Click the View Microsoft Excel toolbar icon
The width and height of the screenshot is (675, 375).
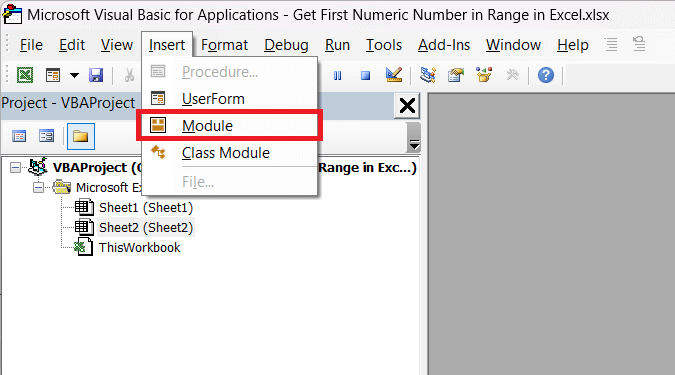(x=25, y=75)
